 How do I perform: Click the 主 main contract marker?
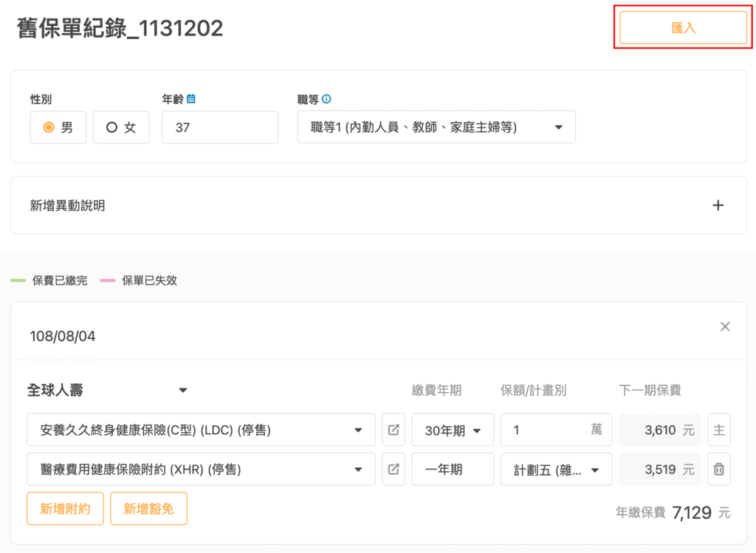718,430
